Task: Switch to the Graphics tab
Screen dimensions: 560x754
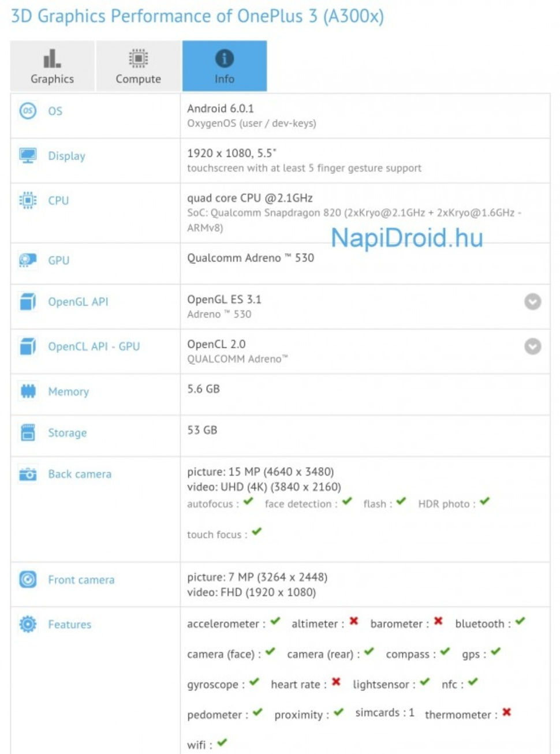Action: coord(53,66)
